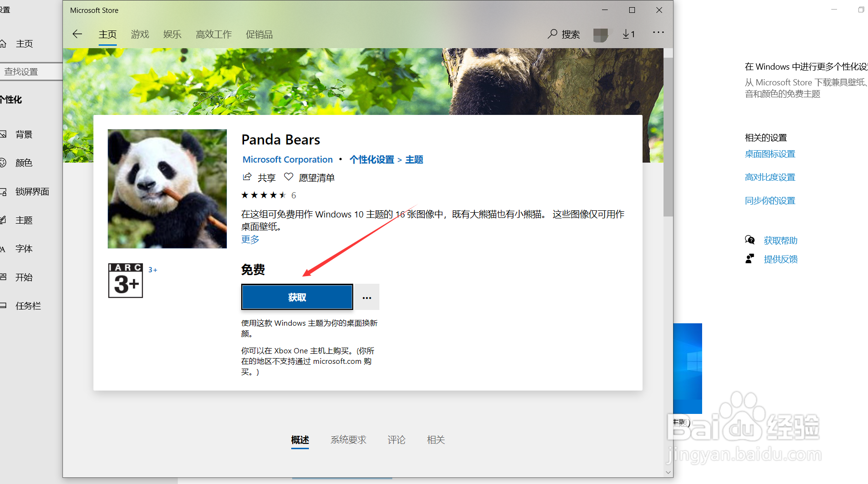
Task: Select 开始 in Settings sidebar
Action: coord(24,278)
